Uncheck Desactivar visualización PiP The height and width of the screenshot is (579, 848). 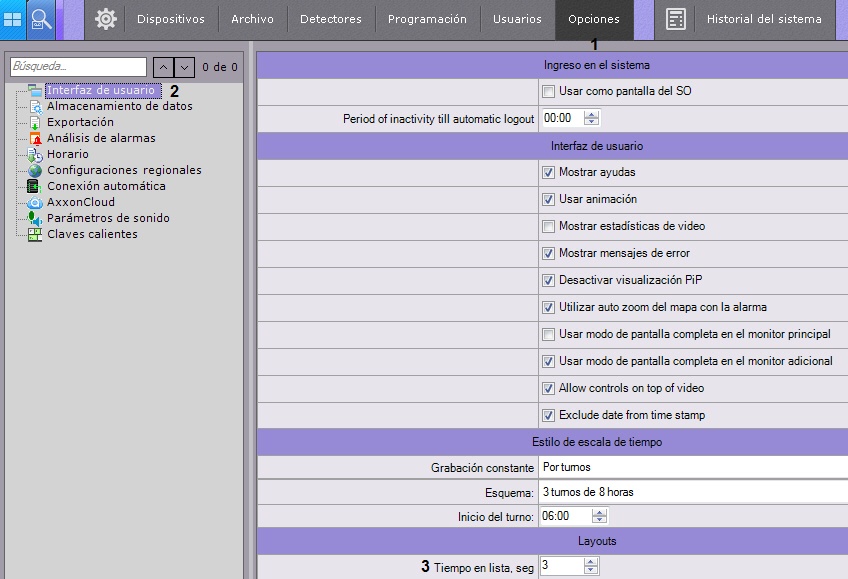[548, 280]
